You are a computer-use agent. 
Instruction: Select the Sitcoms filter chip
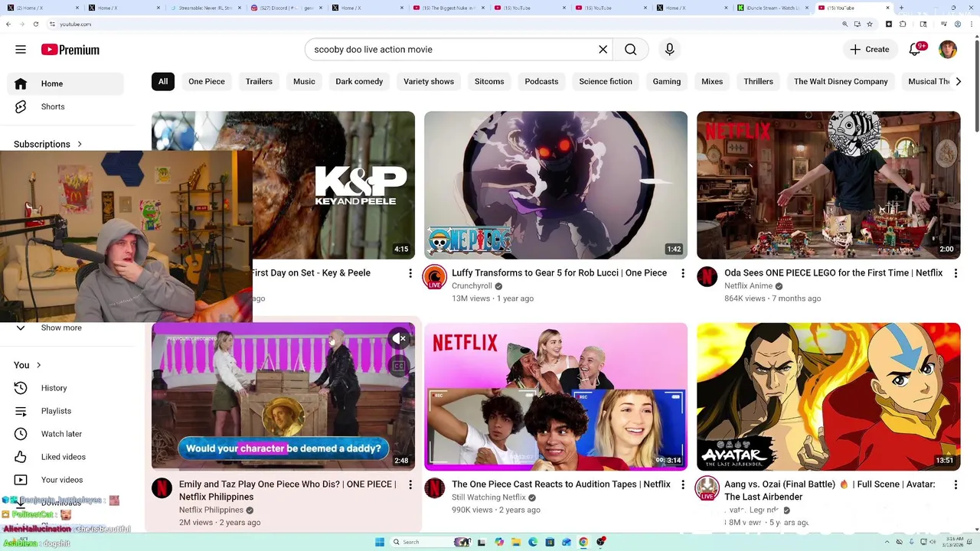click(489, 82)
